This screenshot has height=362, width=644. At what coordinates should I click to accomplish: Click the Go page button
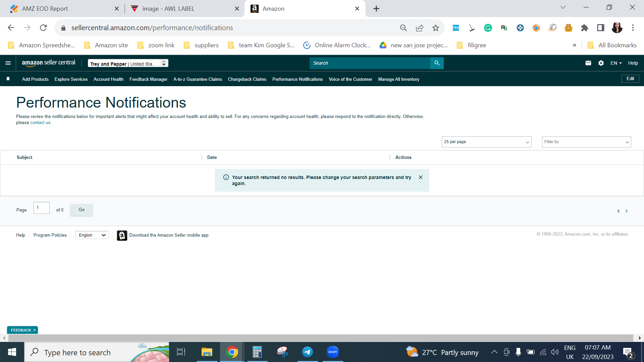coord(82,210)
